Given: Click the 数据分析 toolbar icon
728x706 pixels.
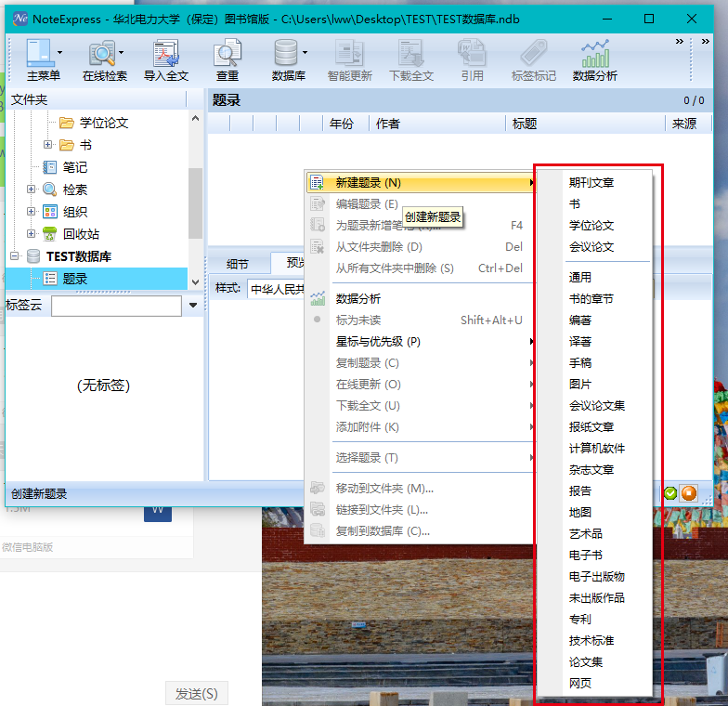Looking at the screenshot, I should (594, 54).
